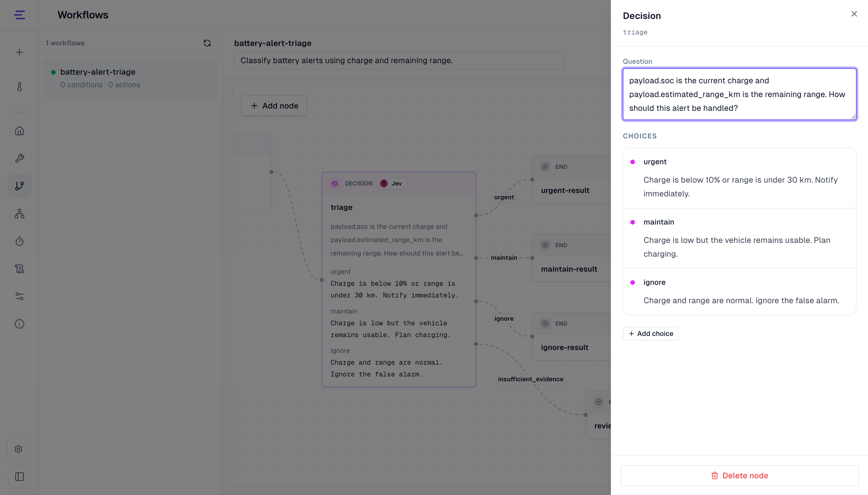The image size is (868, 495).
Task: Click the urgent choice color dot
Action: (x=632, y=162)
